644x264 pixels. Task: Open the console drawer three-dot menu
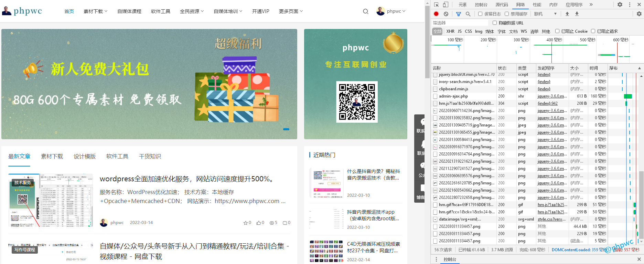(436, 259)
